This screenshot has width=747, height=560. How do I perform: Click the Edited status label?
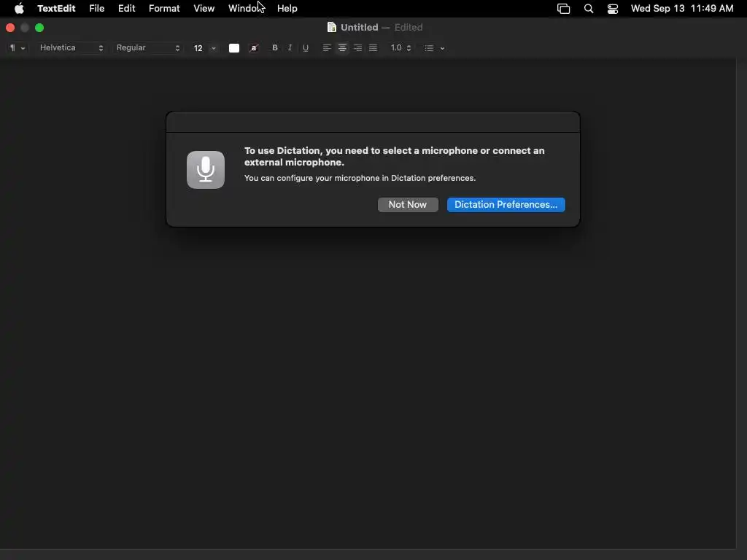point(409,28)
